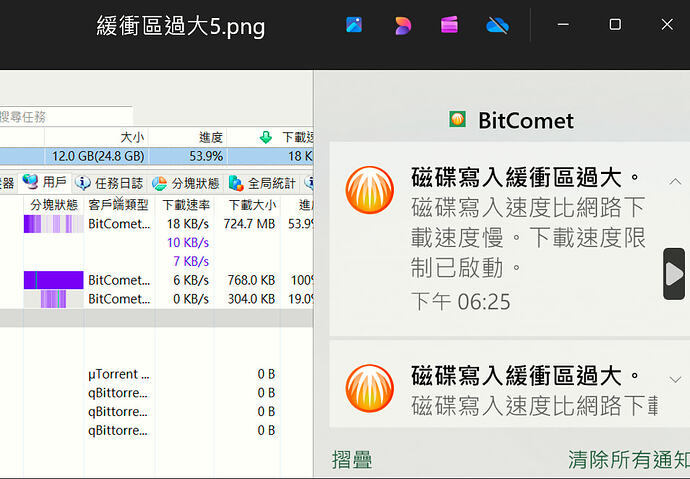Screen dimensions: 690x479
Task: Click the 下午 06:25 notification timestamp
Action: point(461,302)
